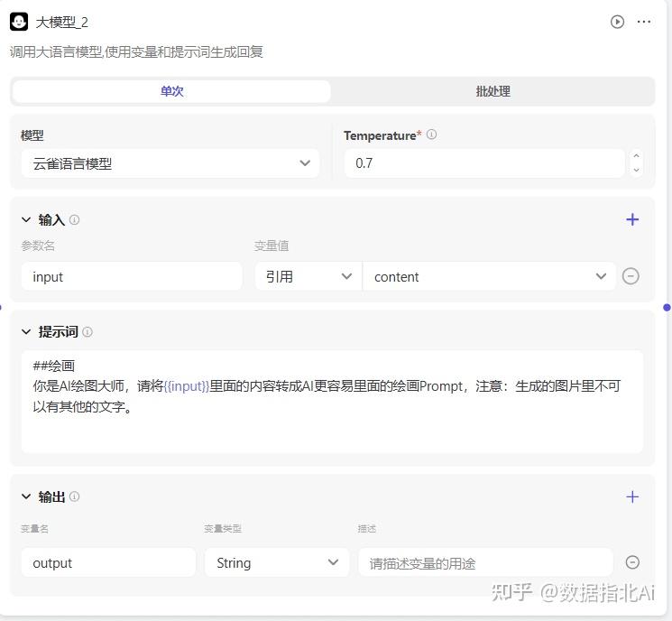
Task: Click the right-side node connection point
Action: pos(667,308)
